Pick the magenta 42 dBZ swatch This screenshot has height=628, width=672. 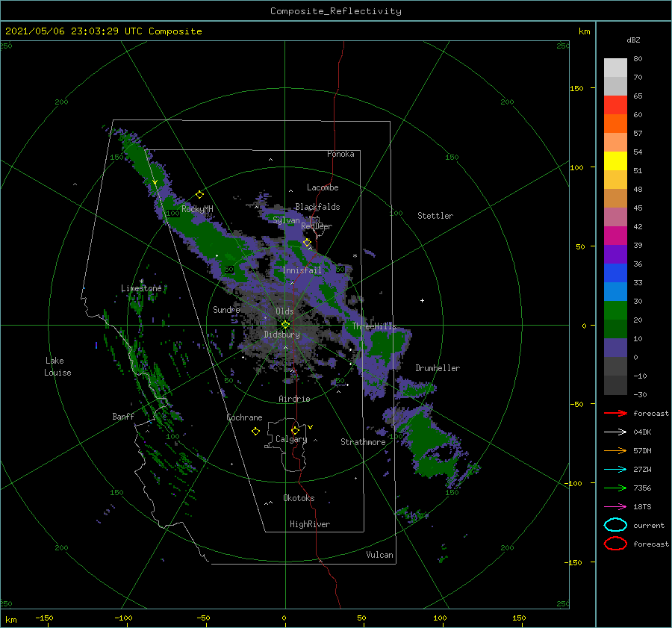(615, 236)
